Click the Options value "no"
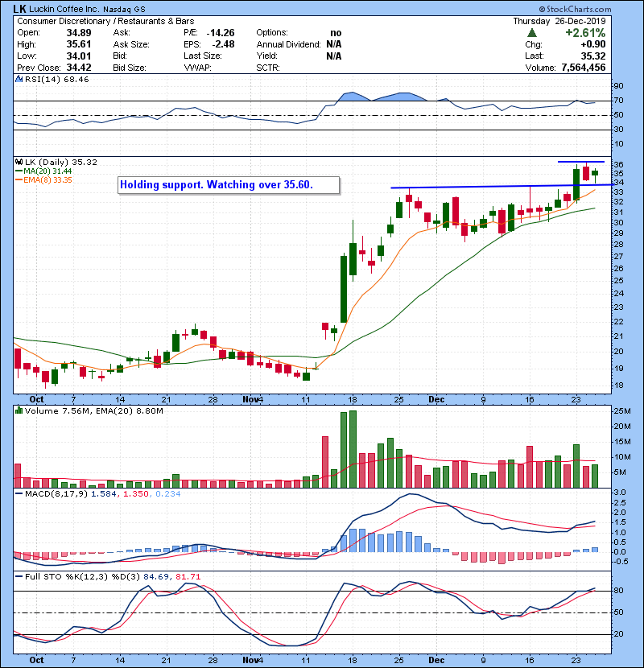The width and height of the screenshot is (644, 668). [336, 33]
